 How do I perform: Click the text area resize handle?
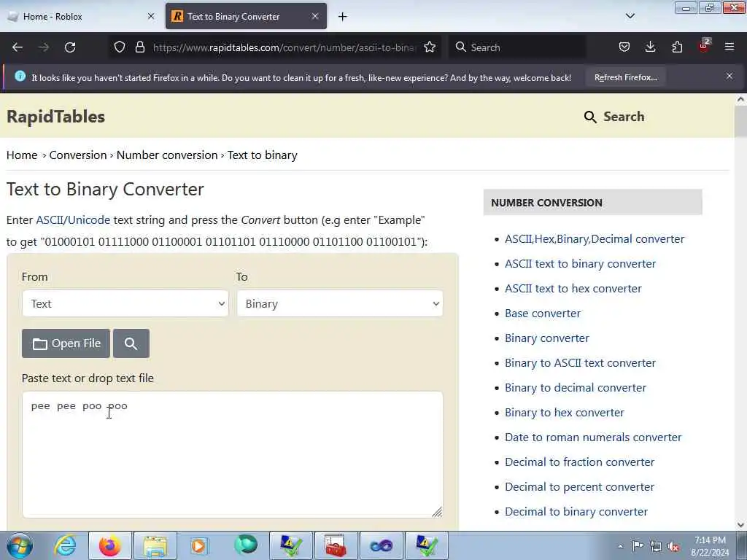(x=437, y=512)
